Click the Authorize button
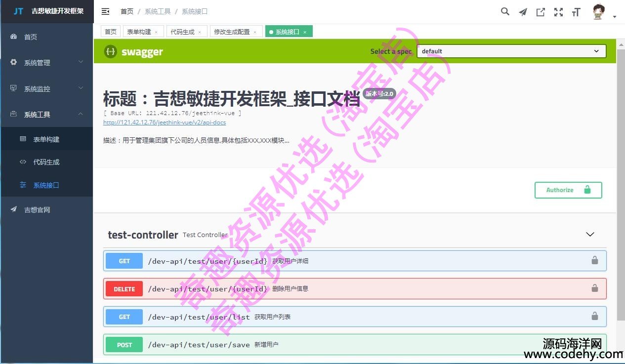 (x=568, y=190)
